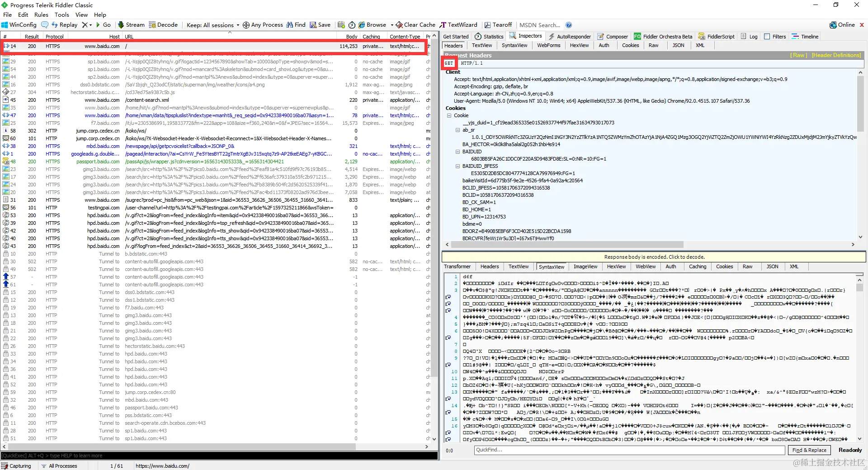Click the blue help question mark icon

tap(569, 25)
